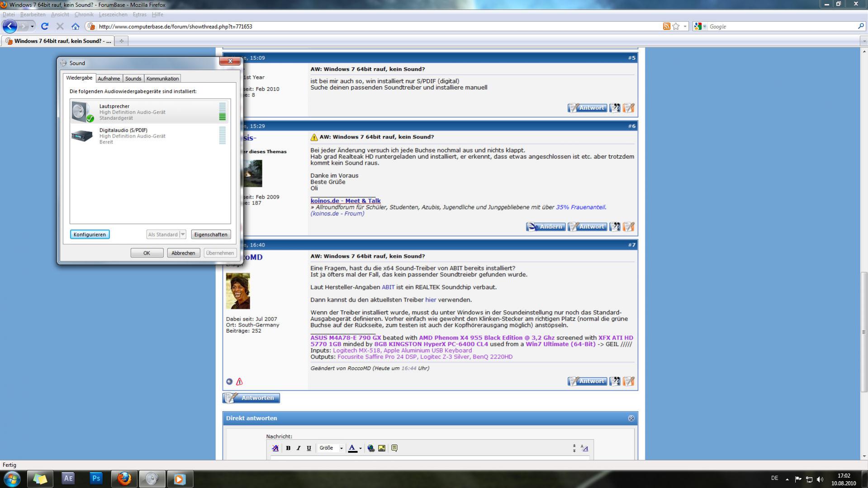Open the list-all-tabs dropdown arrow
Image resolution: width=868 pixels, height=488 pixels.
click(x=864, y=41)
